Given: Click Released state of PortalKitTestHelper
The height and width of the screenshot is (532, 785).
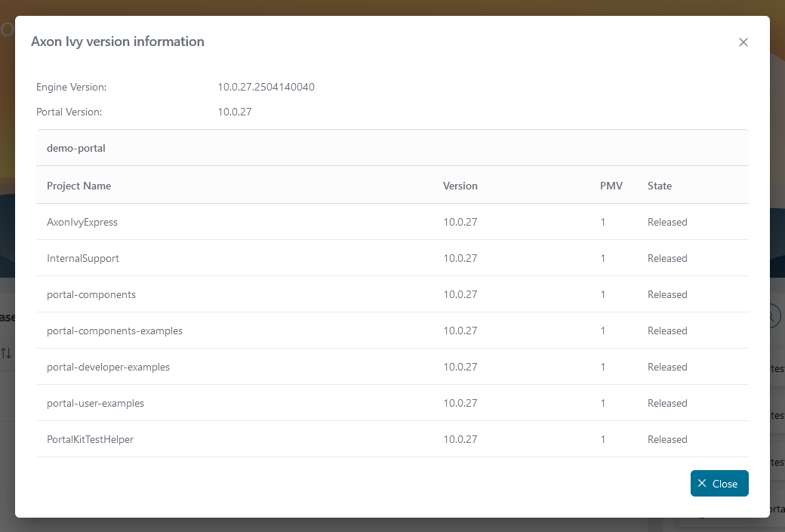Looking at the screenshot, I should [x=667, y=439].
